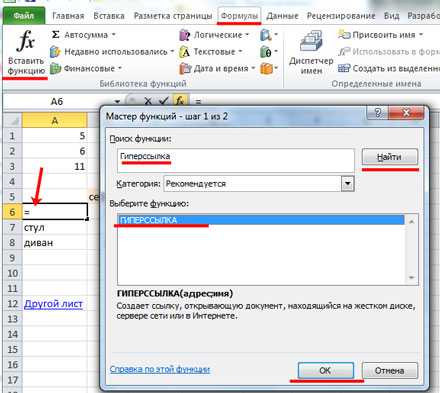Open the Файл tab

(x=24, y=16)
